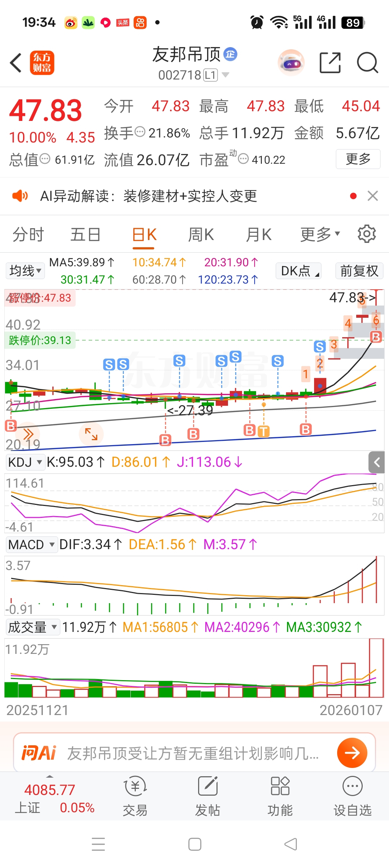Image resolution: width=389 pixels, height=868 pixels.
Task: Tap the orange arrow send button in 问AI bar
Action: click(352, 752)
